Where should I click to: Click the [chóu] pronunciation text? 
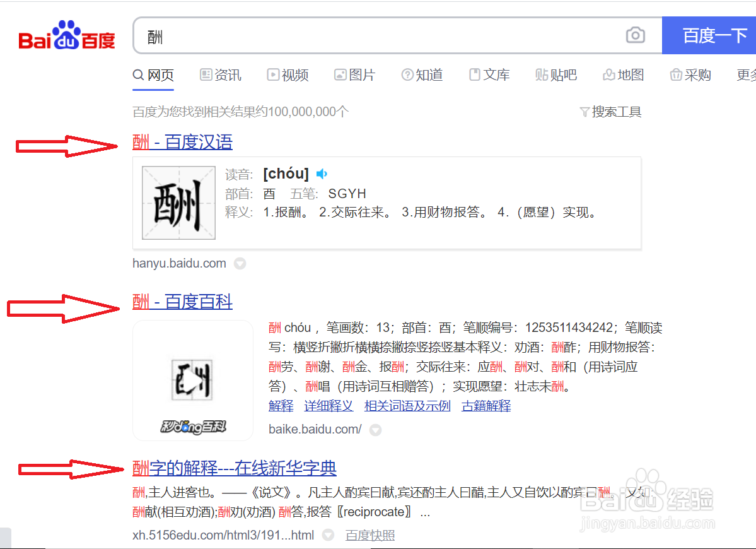coord(286,173)
